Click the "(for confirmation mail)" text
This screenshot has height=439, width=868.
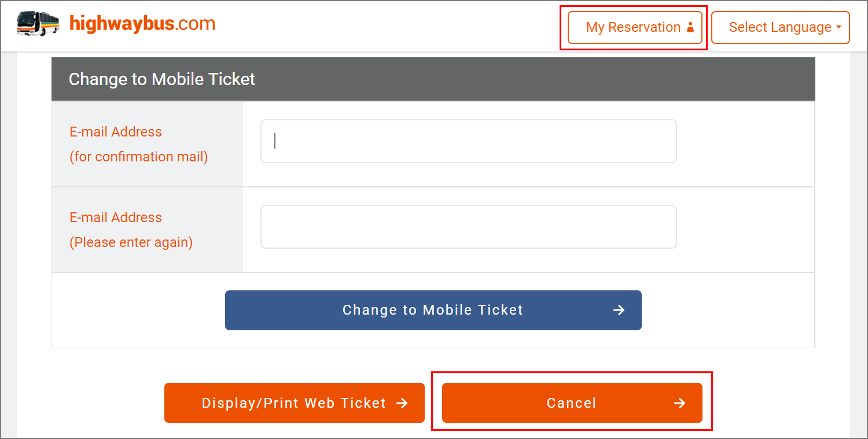tap(139, 157)
